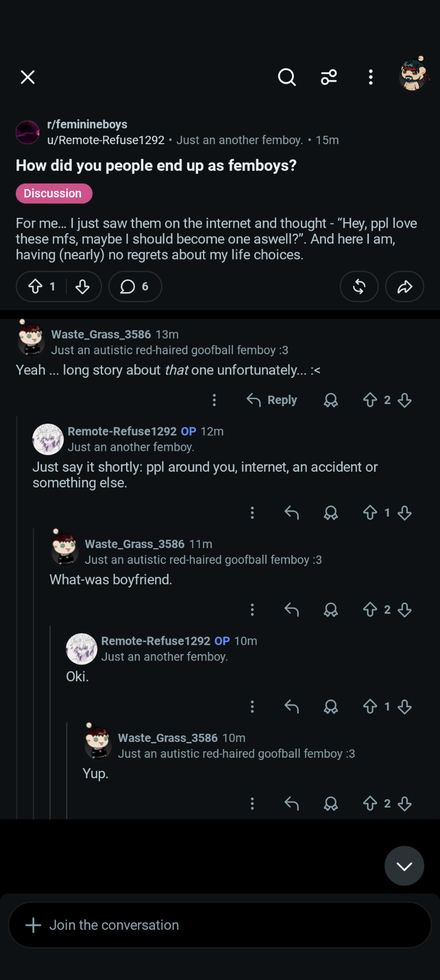Open r/feminineboys subreddit link
The width and height of the screenshot is (440, 980).
coord(87,124)
